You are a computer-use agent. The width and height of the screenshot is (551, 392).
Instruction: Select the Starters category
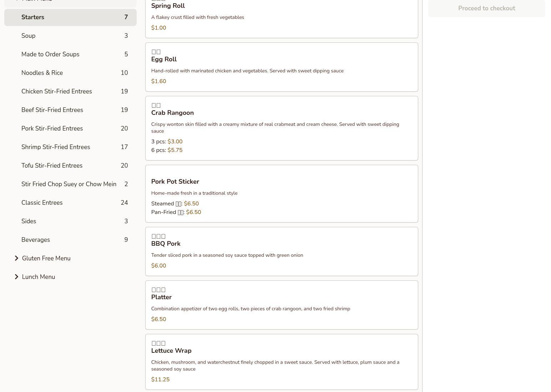(x=70, y=17)
